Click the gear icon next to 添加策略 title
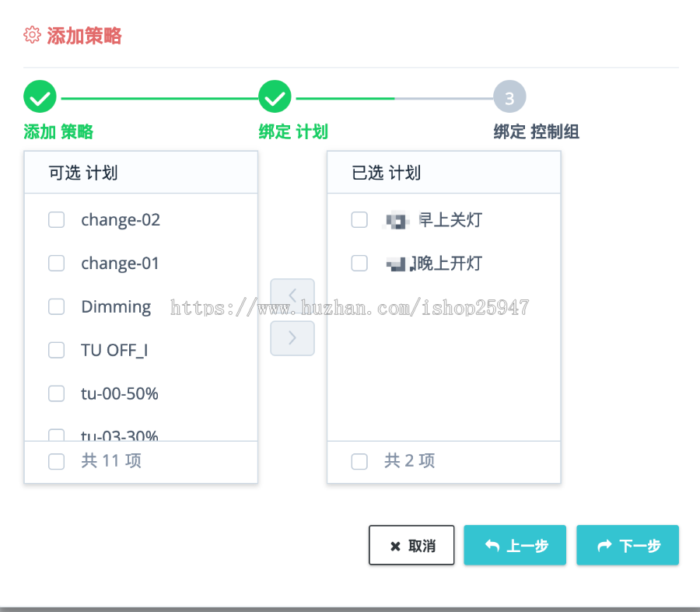Screen dimensions: 700x612 [x=32, y=34]
